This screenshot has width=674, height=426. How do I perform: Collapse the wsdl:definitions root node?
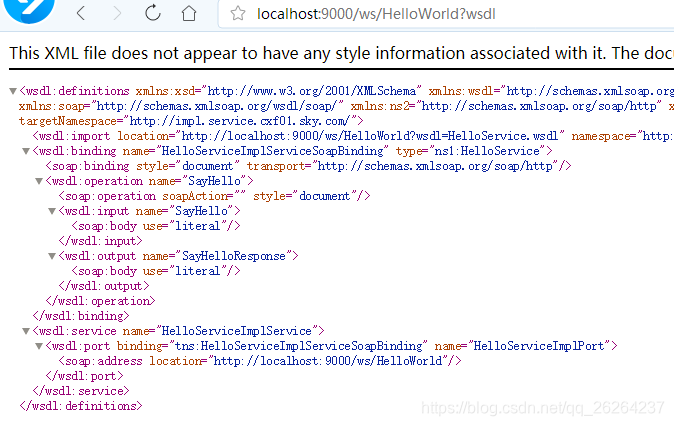pos(13,91)
